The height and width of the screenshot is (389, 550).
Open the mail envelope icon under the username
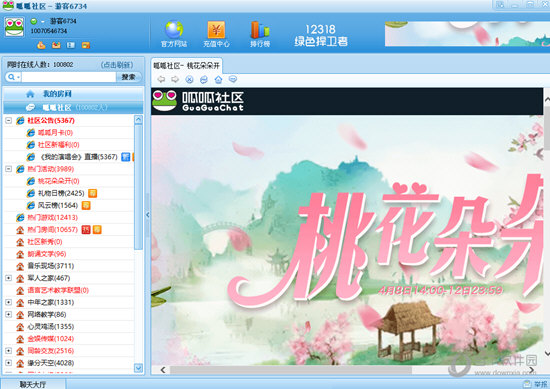click(x=56, y=45)
